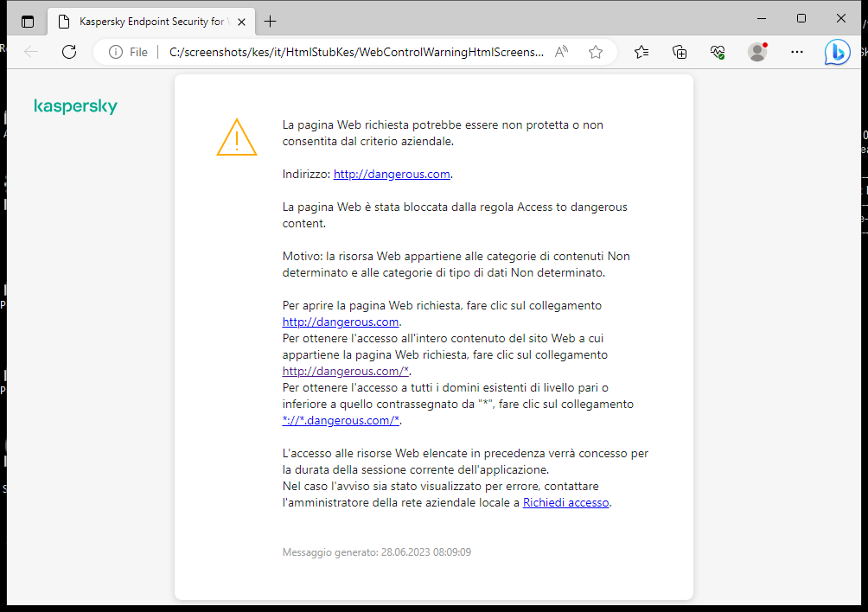Image resolution: width=868 pixels, height=612 pixels.
Task: Click the http://dangerous.com/* link
Action: coord(345,371)
